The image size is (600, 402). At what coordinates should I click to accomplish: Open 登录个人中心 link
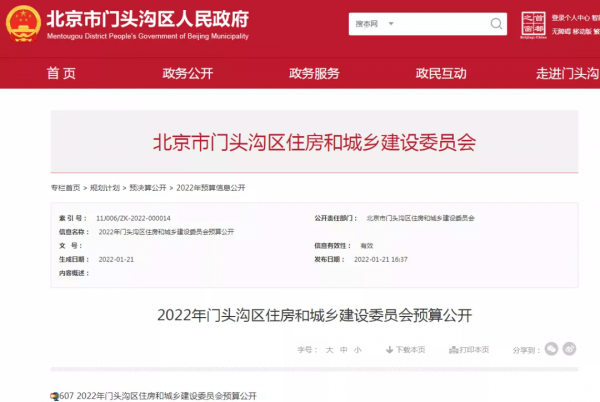(x=571, y=18)
